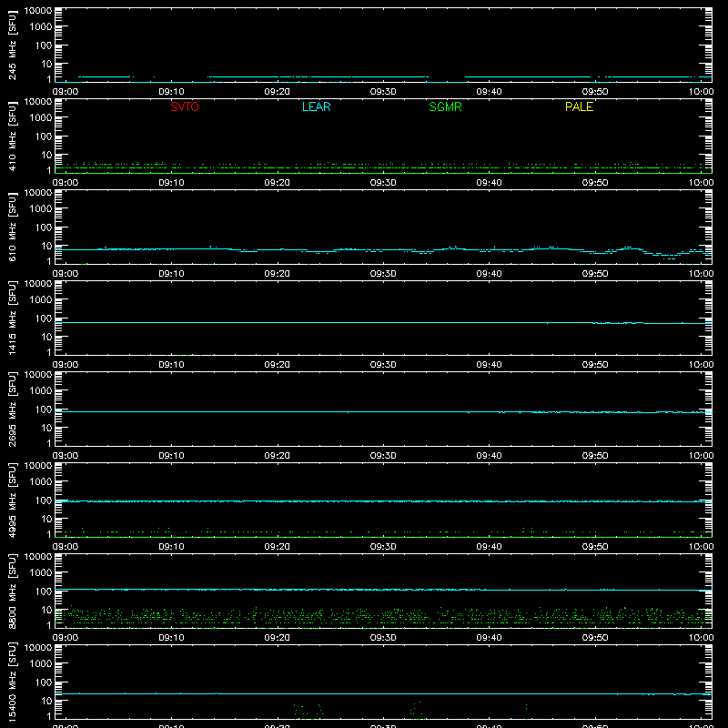Select the 2695 MHz [SFU] axis title
Screen dimensions: 728x728
(x=12, y=409)
